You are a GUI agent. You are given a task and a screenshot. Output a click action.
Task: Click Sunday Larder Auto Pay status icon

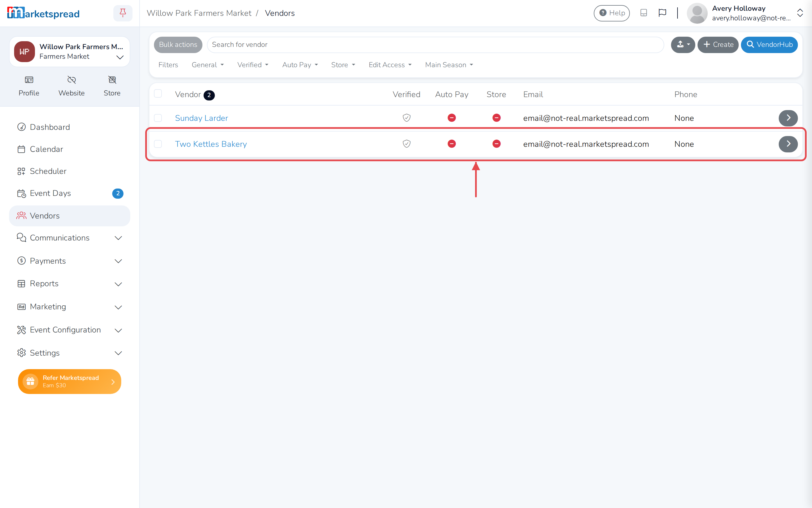tap(452, 118)
